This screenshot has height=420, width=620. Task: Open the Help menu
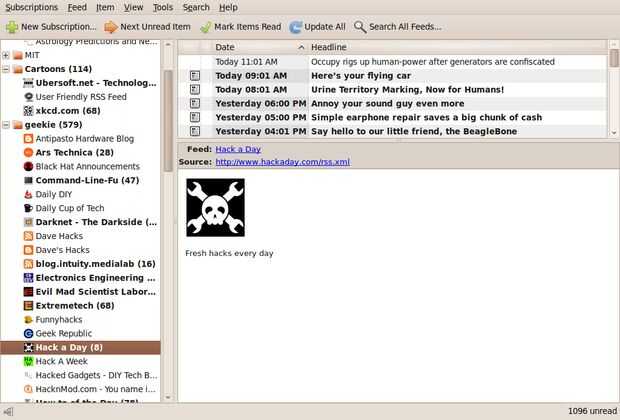[x=228, y=7]
